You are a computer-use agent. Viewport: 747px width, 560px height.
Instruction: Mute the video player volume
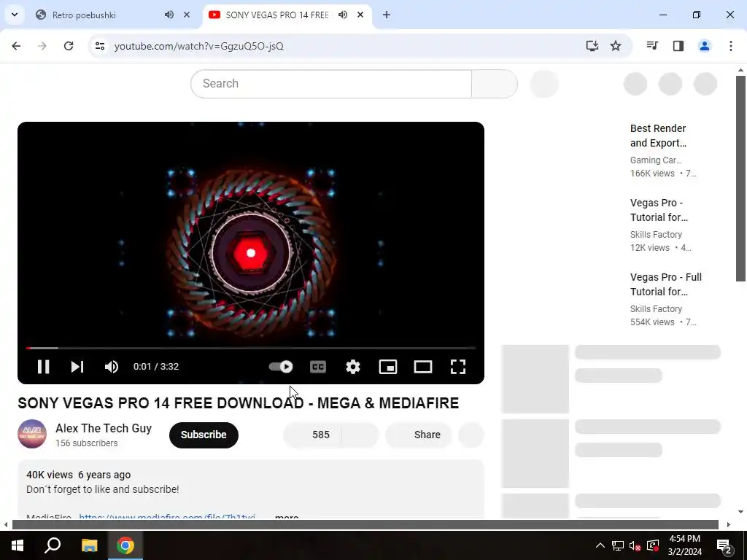(112, 367)
